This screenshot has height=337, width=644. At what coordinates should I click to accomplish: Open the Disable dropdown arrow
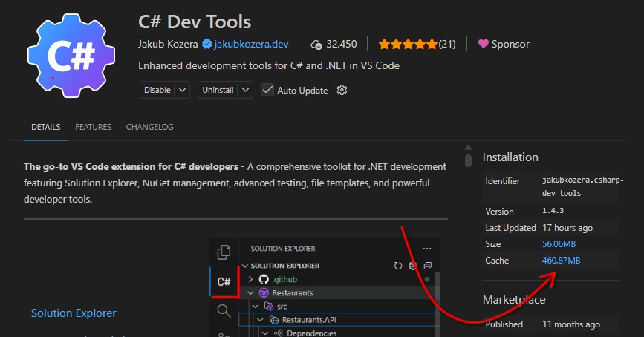point(183,90)
